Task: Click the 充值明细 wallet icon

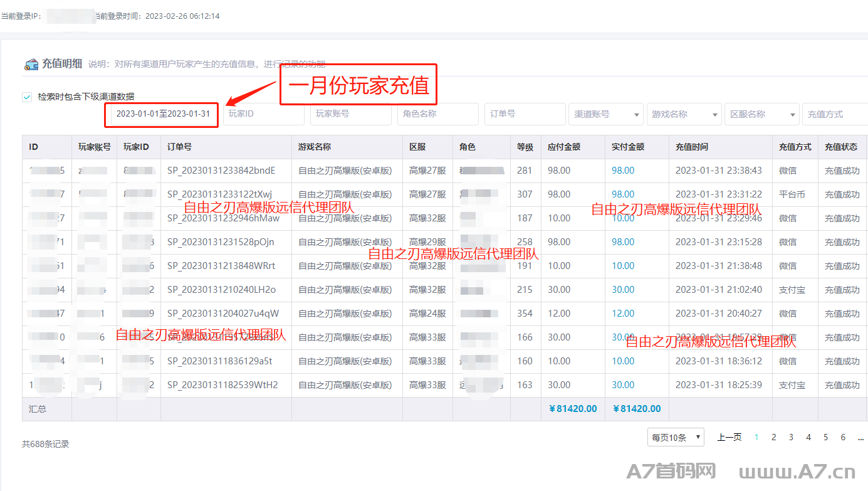Action: click(31, 64)
